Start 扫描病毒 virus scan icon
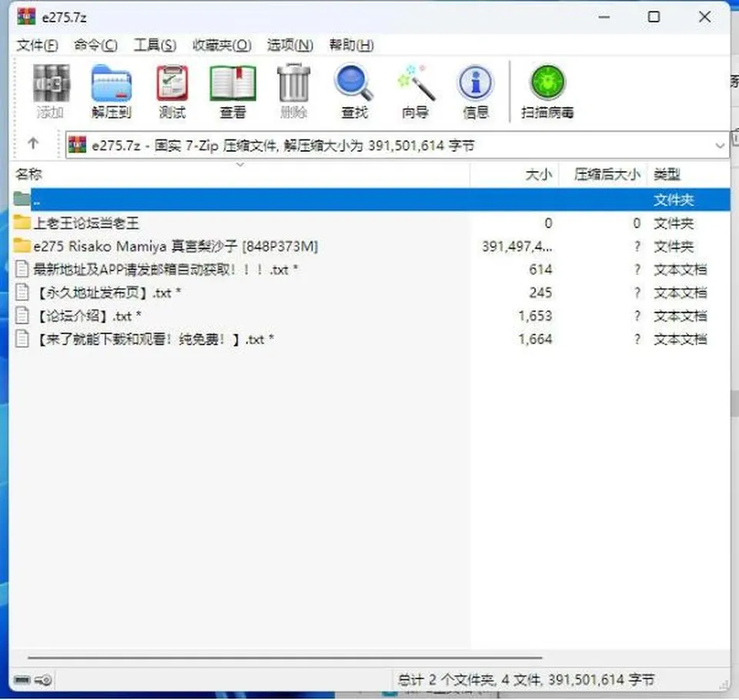The image size is (739, 700). 547,92
